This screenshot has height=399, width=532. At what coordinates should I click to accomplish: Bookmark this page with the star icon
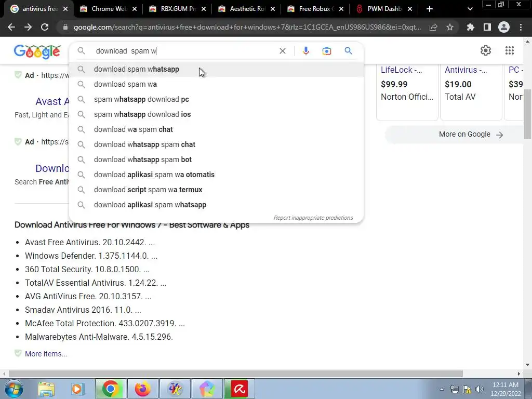coord(450,27)
